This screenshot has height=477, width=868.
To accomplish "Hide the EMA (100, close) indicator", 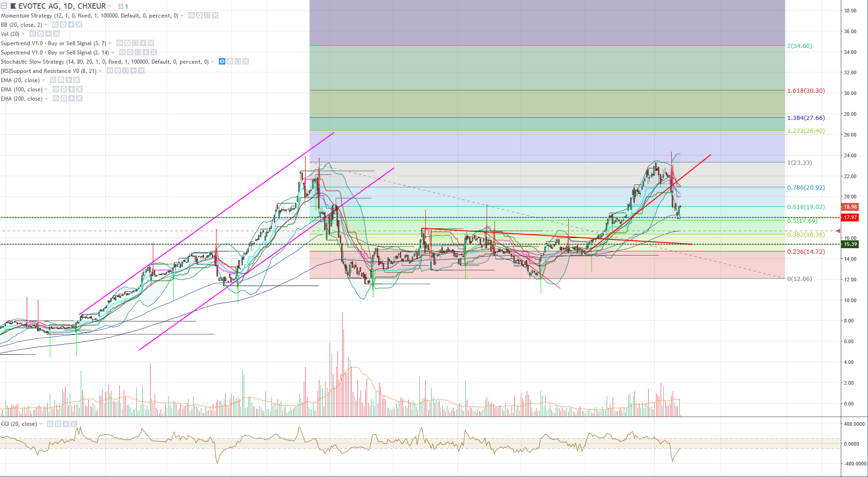I will click(55, 89).
